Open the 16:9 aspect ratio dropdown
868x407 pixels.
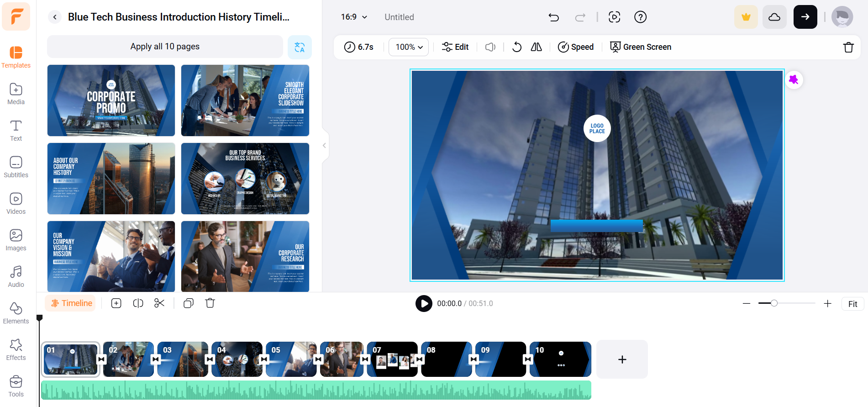pos(354,17)
